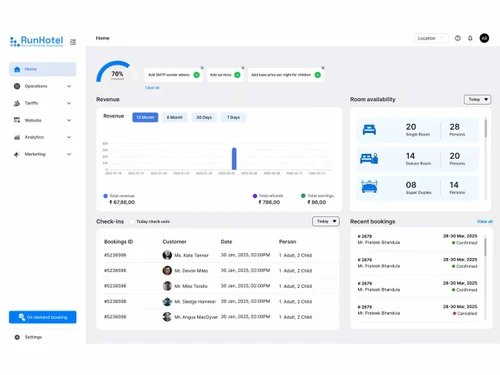The width and height of the screenshot is (500, 375).
Task: Click green icon on Add base price for children chip
Action: coord(318,75)
